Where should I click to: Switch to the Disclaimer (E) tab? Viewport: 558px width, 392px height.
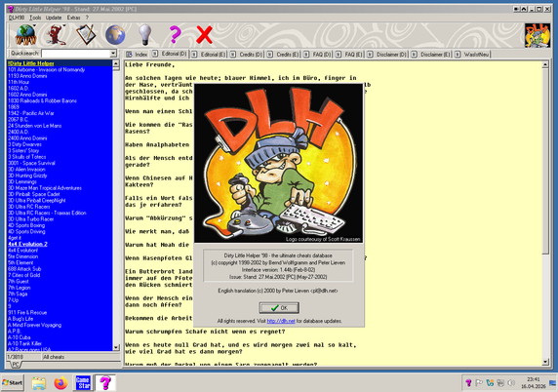click(430, 55)
